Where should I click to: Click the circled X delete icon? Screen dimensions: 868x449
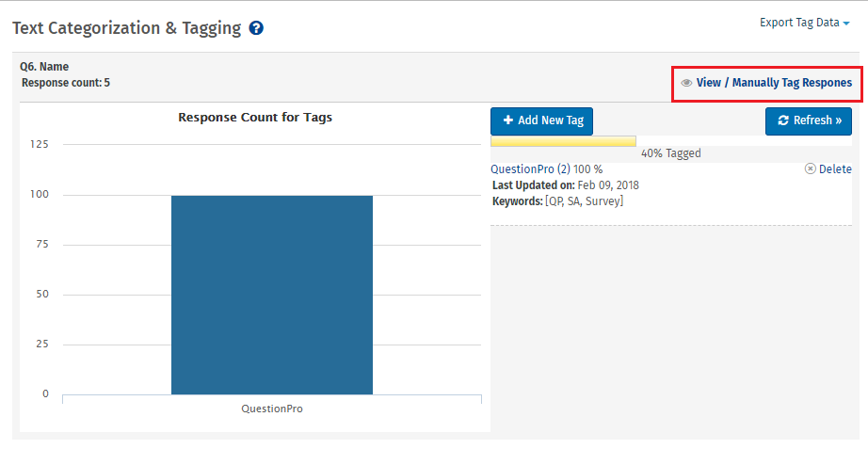810,169
